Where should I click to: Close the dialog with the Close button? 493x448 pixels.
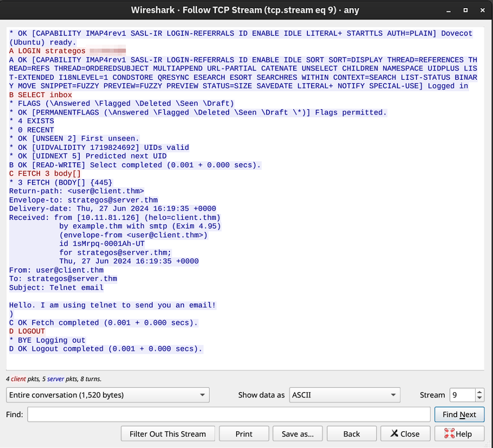pyautogui.click(x=405, y=434)
